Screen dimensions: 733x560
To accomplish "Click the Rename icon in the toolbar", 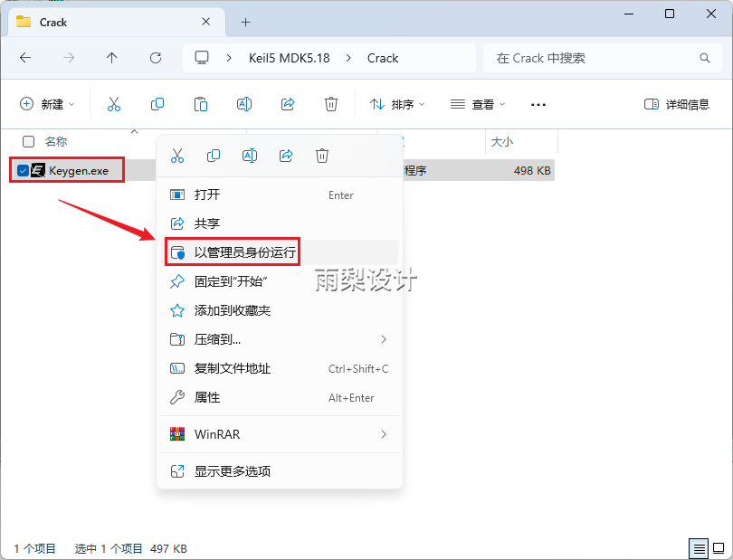I will pos(243,104).
